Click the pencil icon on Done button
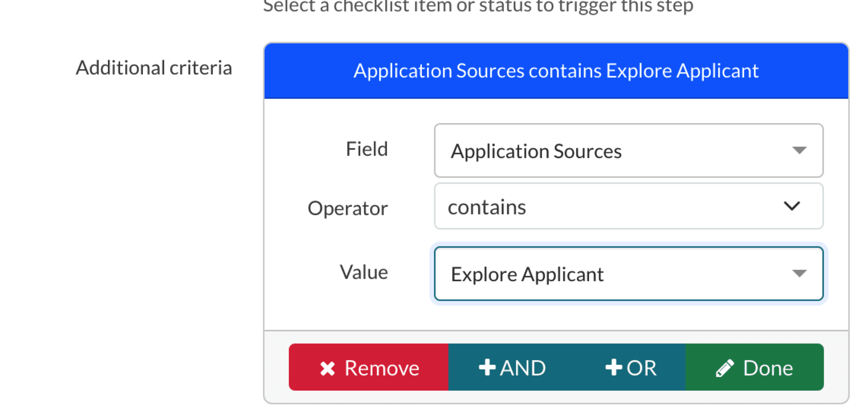868x418 pixels. coord(725,368)
